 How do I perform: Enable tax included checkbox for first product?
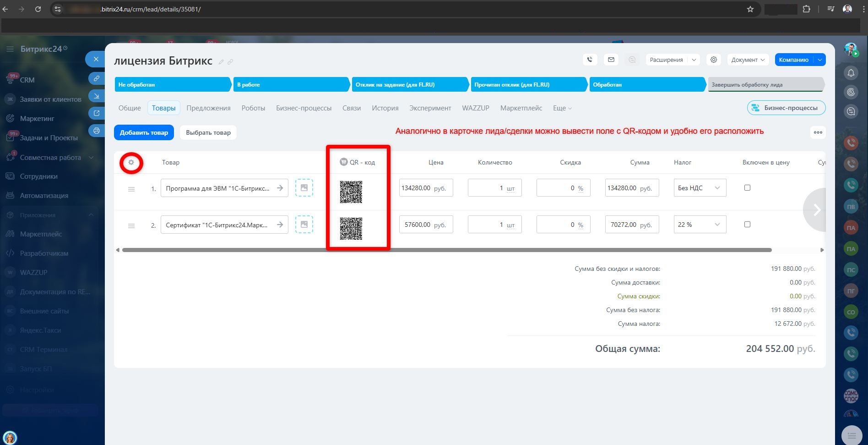(x=747, y=188)
